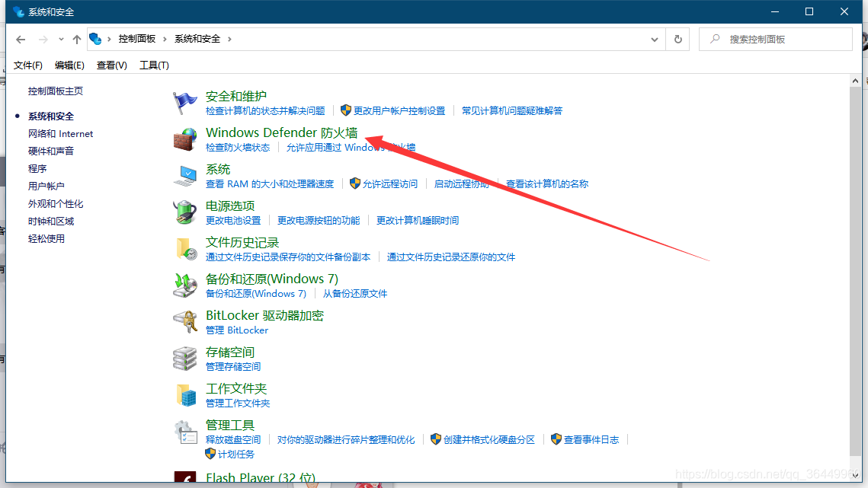This screenshot has height=488, width=868.
Task: Select 程序 in the sidebar
Action: pos(37,168)
